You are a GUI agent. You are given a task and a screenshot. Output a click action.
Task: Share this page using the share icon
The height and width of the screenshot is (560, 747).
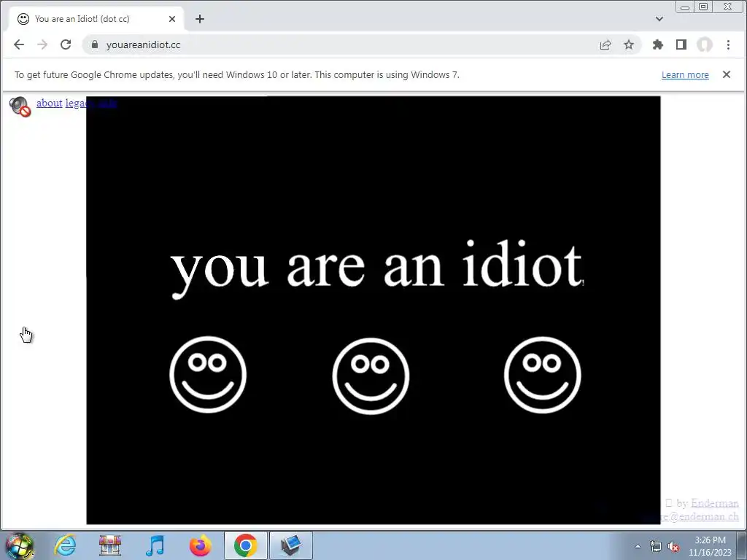coord(605,44)
